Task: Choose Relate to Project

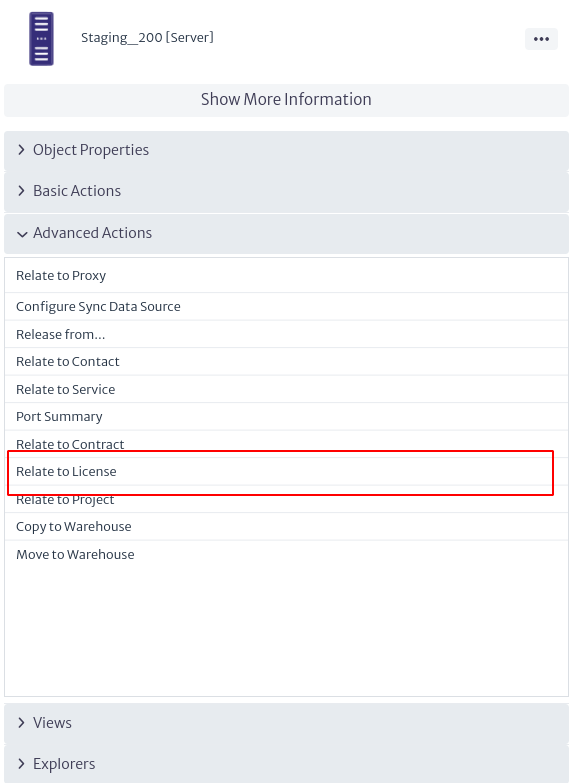Action: [x=286, y=499]
